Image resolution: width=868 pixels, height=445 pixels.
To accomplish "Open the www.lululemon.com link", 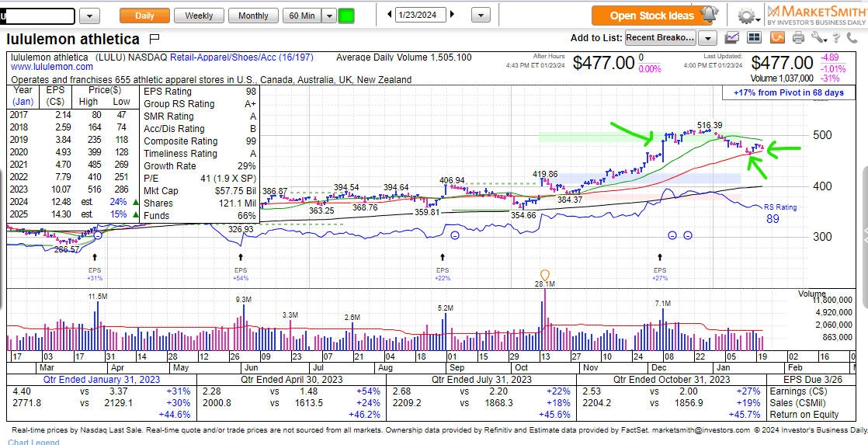I will pyautogui.click(x=52, y=67).
